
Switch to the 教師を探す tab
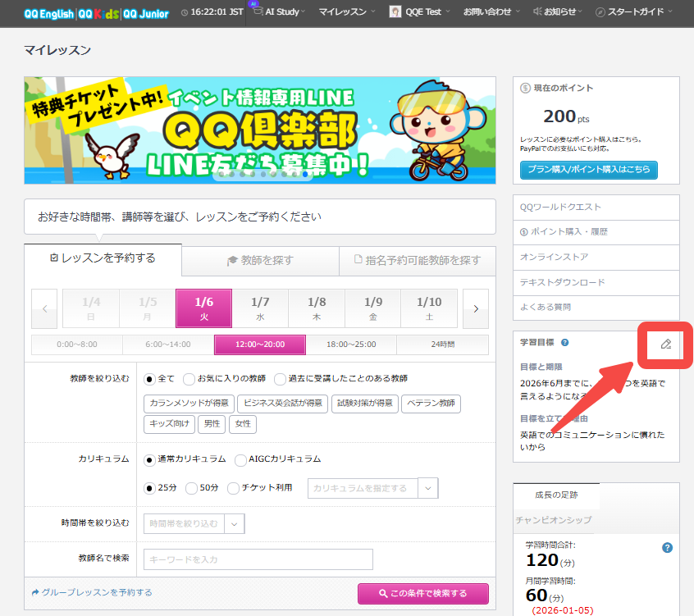point(260,260)
